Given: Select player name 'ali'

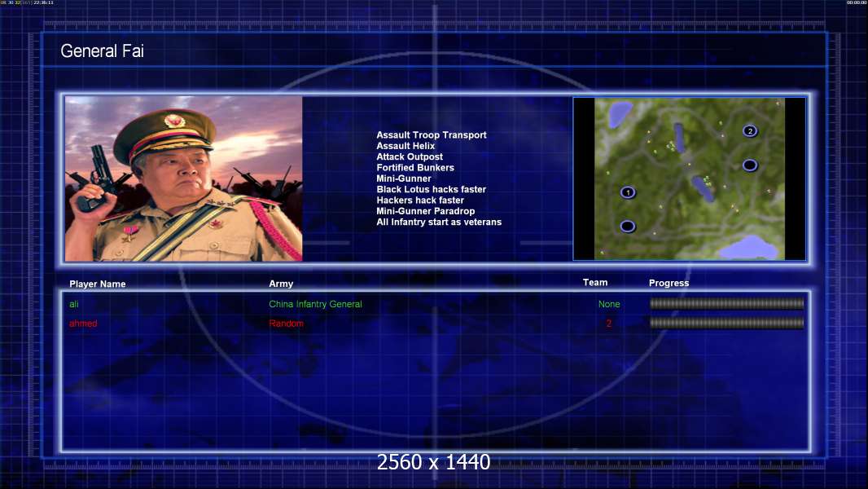Looking at the screenshot, I should click(73, 304).
